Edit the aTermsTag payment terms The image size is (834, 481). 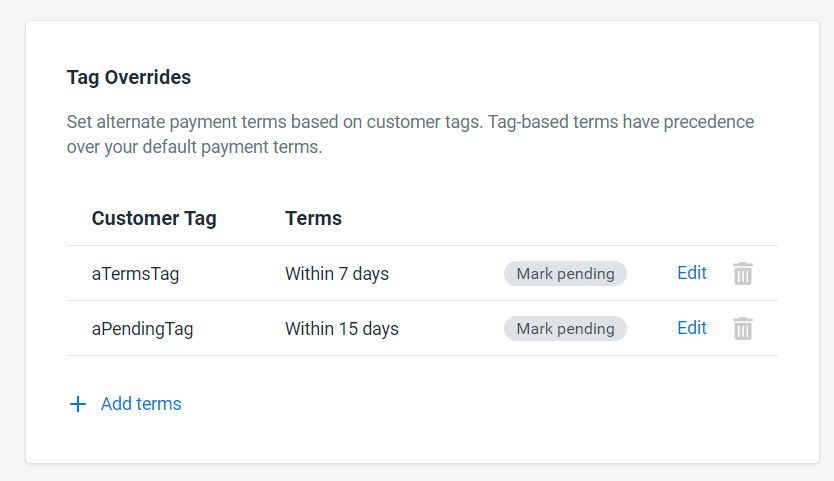[692, 273]
